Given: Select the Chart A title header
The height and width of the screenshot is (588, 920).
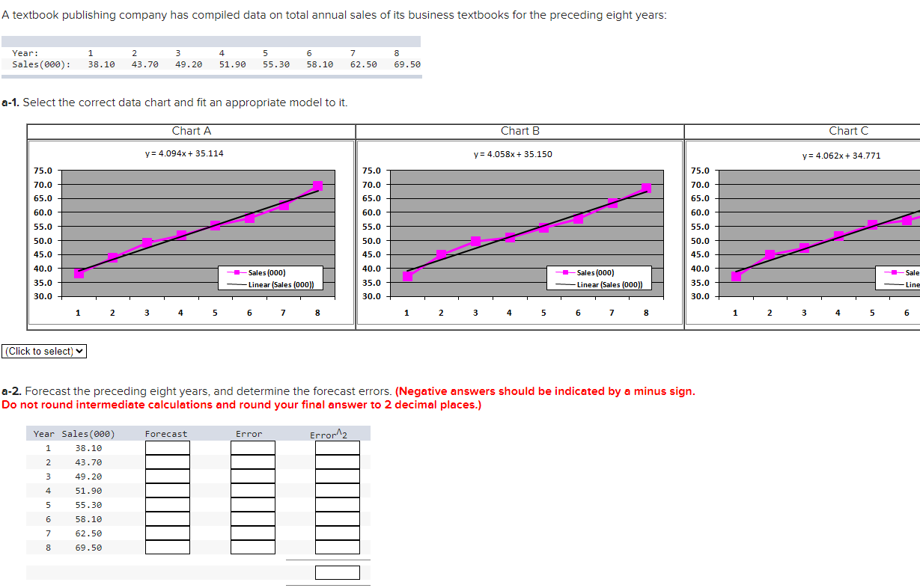Looking at the screenshot, I should [x=191, y=130].
